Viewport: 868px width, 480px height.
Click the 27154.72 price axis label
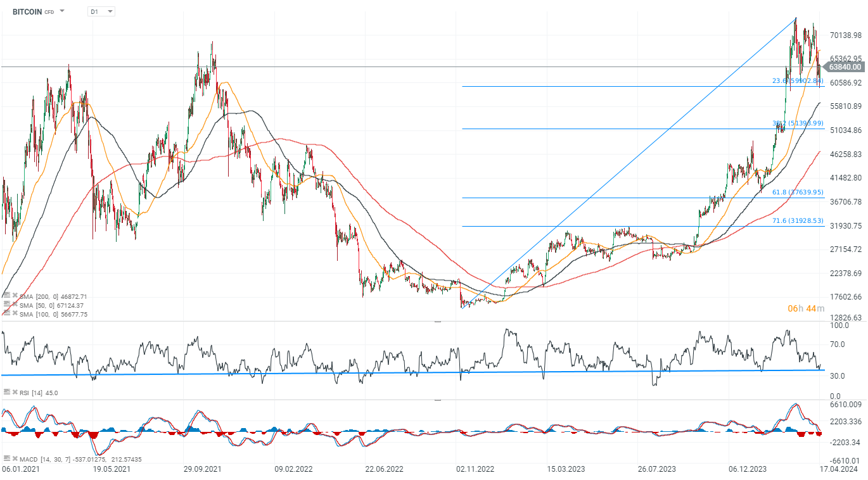pyautogui.click(x=845, y=249)
